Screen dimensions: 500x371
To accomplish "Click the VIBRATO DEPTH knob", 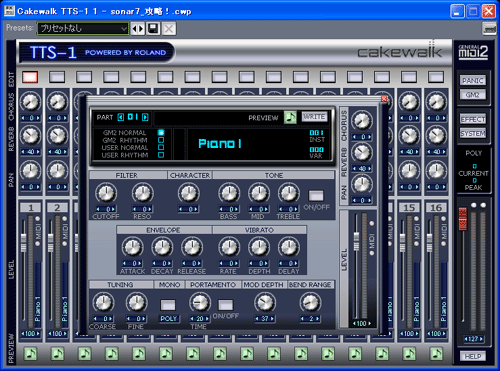I will [x=259, y=247].
